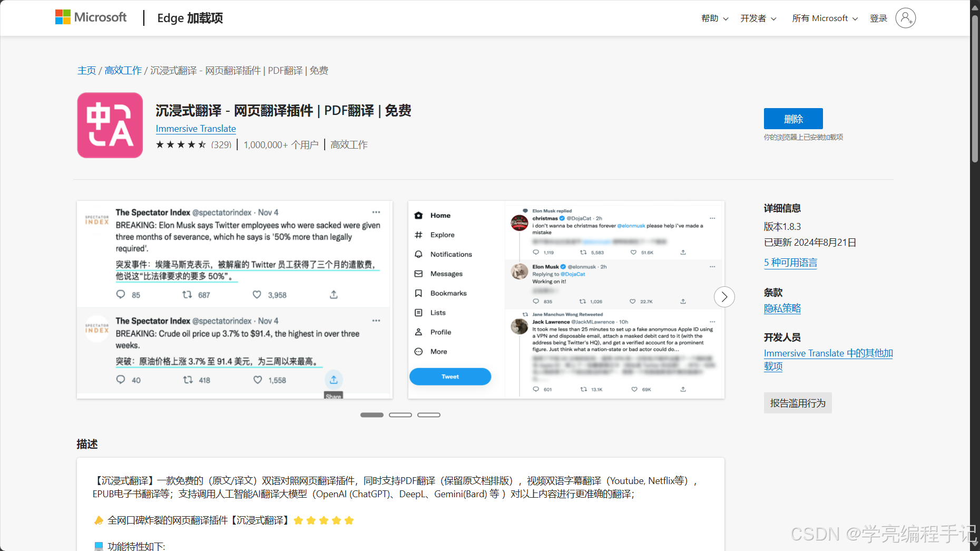Select the second carousel dot indicator
The width and height of the screenshot is (980, 551).
[400, 414]
